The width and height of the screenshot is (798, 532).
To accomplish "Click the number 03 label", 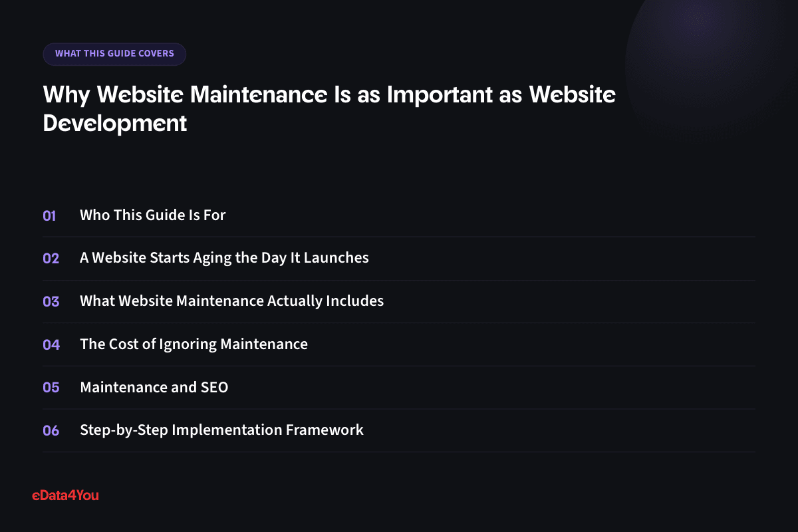I will click(51, 301).
